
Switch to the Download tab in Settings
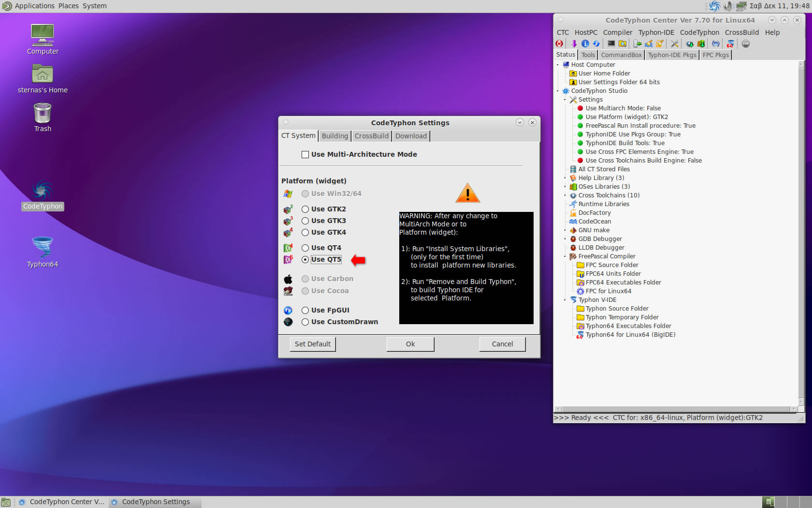click(x=411, y=136)
